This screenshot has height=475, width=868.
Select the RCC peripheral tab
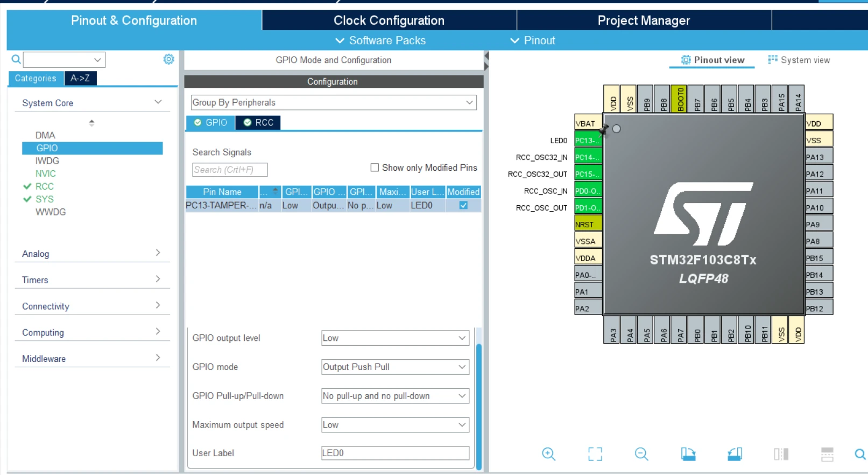[x=258, y=122]
